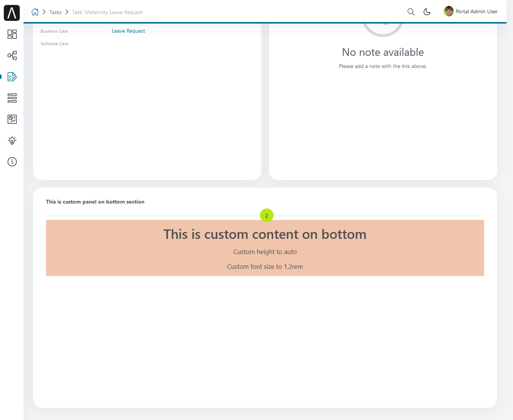
Task: Open the lightbulb ideas sidebar icon
Action: pyautogui.click(x=12, y=141)
